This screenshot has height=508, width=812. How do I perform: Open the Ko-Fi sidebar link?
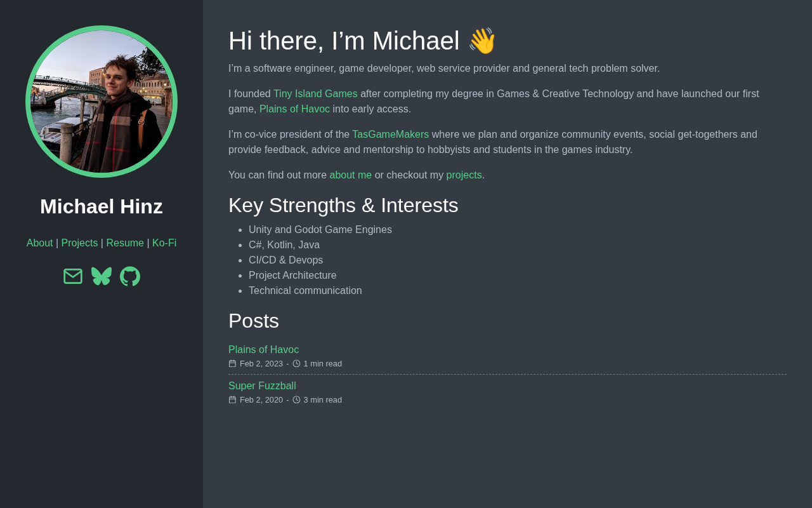tap(164, 243)
